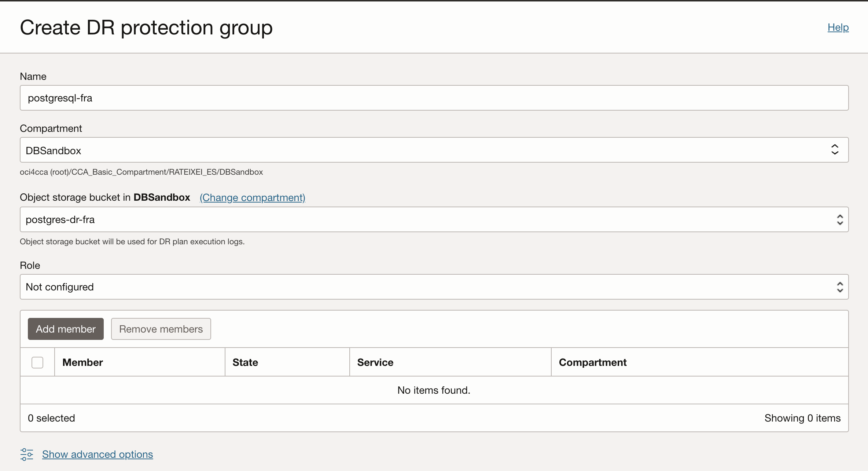Click the bucket selector's chevron arrows icon
The height and width of the screenshot is (471, 868).
[x=840, y=220]
